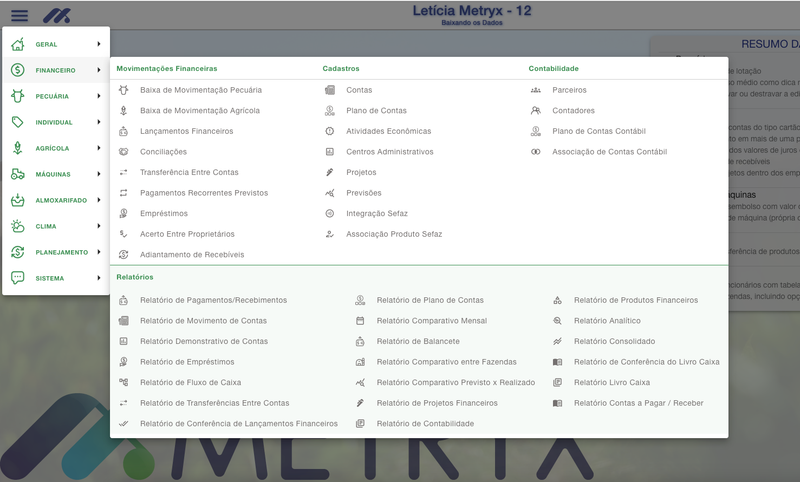Expand Pecuária submenu arrow
Viewport: 800px width, 482px height.
(98, 96)
